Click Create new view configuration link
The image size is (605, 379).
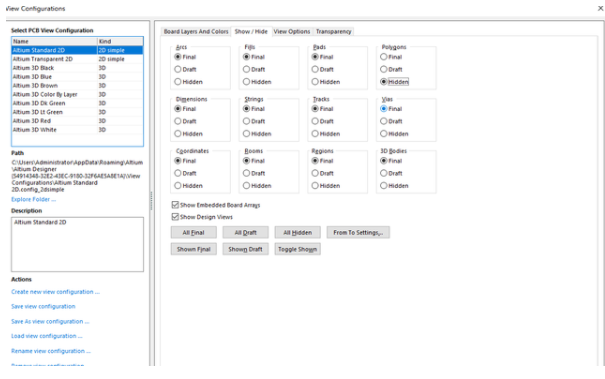(x=55, y=292)
